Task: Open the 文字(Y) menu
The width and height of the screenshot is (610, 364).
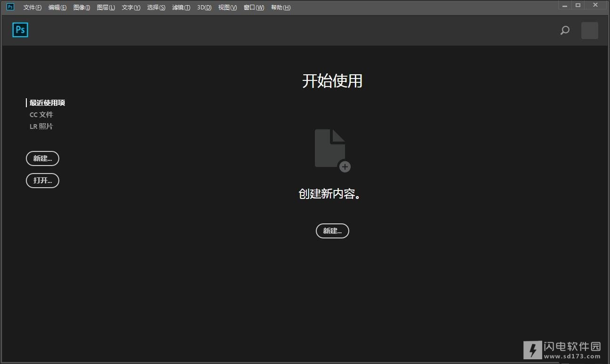Action: pos(131,8)
